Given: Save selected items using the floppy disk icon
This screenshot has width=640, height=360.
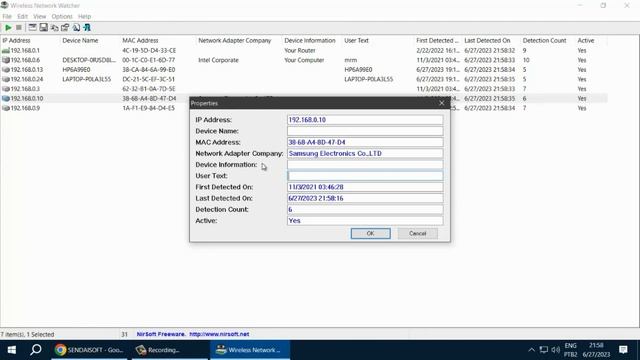Looking at the screenshot, I should pyautogui.click(x=43, y=28).
